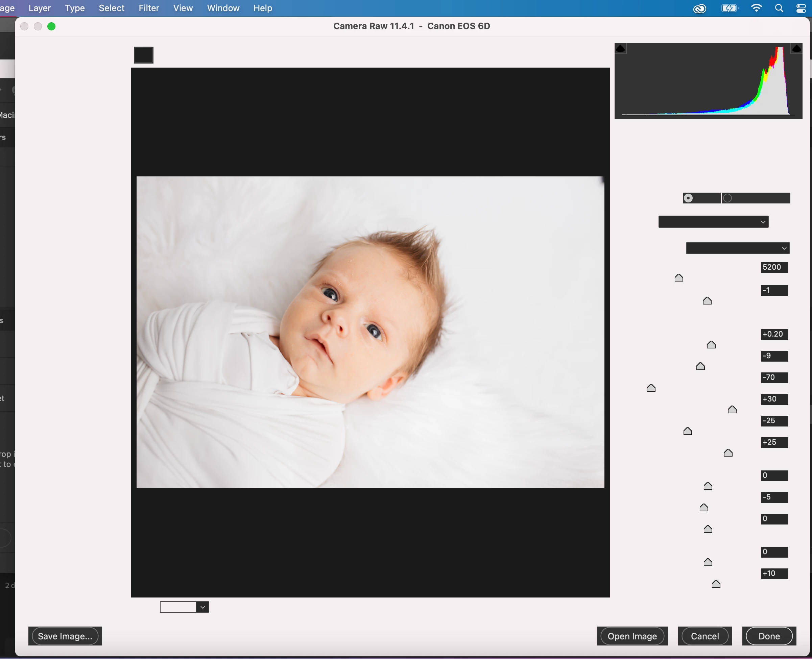Open the Filter menu
Viewport: 812px width, 659px height.
tap(148, 8)
